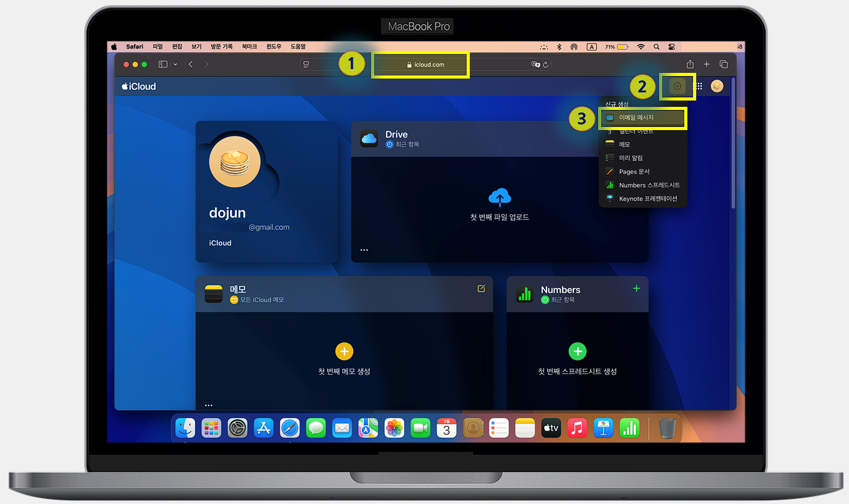849x504 pixels.
Task: Select 이메일 메시지 from the new item menu
Action: 643,118
